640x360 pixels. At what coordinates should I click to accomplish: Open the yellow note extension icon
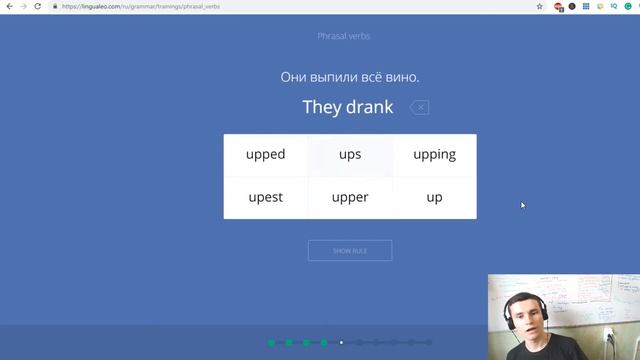point(600,6)
